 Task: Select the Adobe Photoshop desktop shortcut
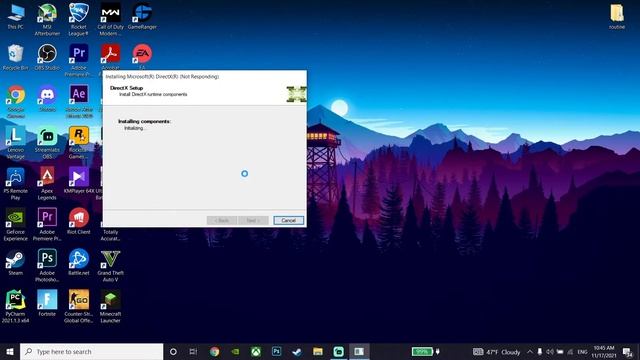tap(47, 265)
